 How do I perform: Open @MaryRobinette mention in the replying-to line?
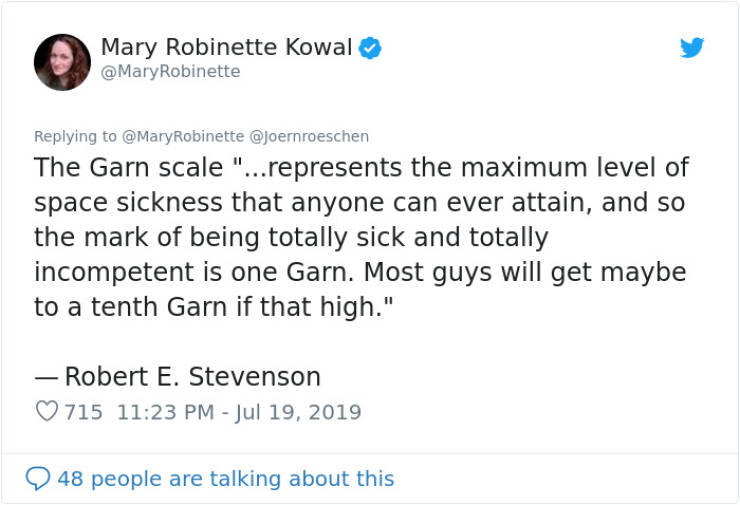[x=183, y=136]
